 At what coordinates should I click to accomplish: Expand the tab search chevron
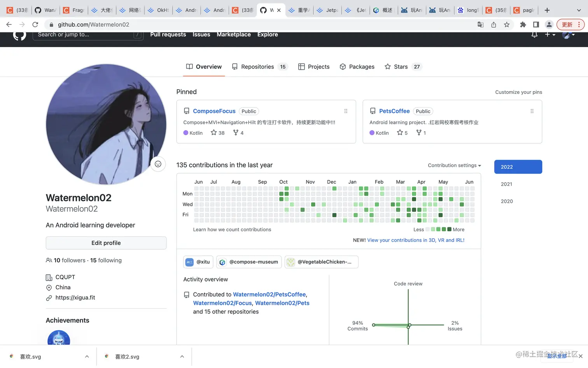[x=579, y=10]
